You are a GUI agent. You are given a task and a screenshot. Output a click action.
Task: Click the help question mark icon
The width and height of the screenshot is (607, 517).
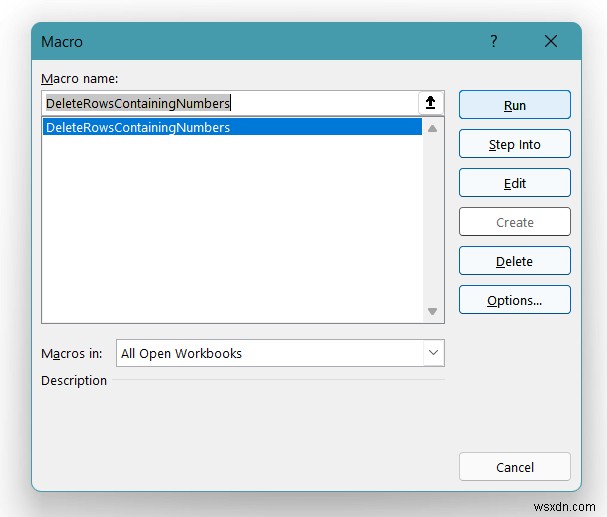click(494, 41)
